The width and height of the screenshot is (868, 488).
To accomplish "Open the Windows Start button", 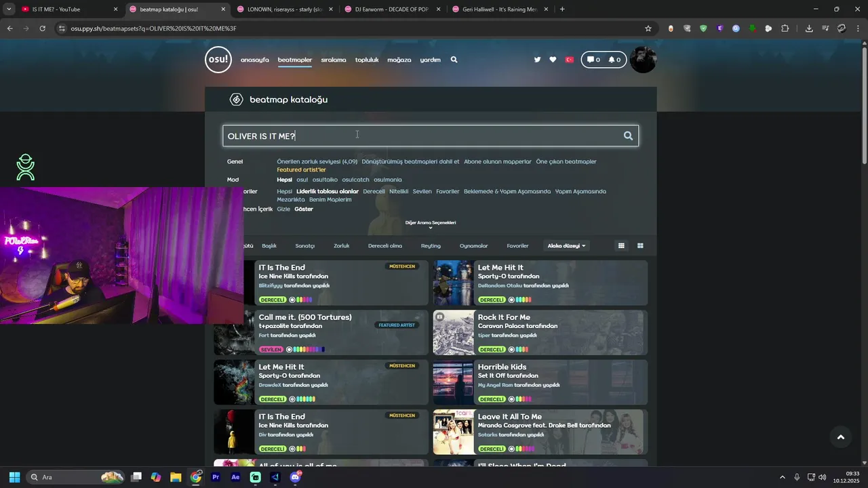I will (14, 477).
